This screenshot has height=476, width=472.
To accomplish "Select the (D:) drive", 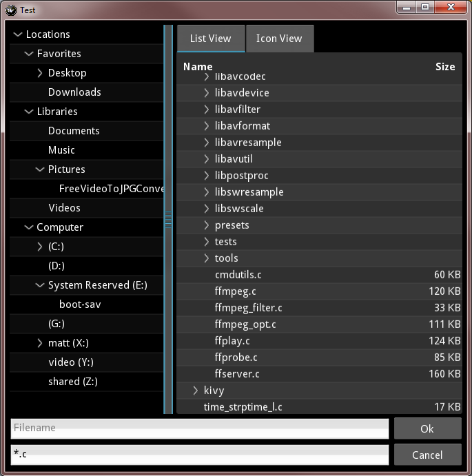I will (x=57, y=266).
